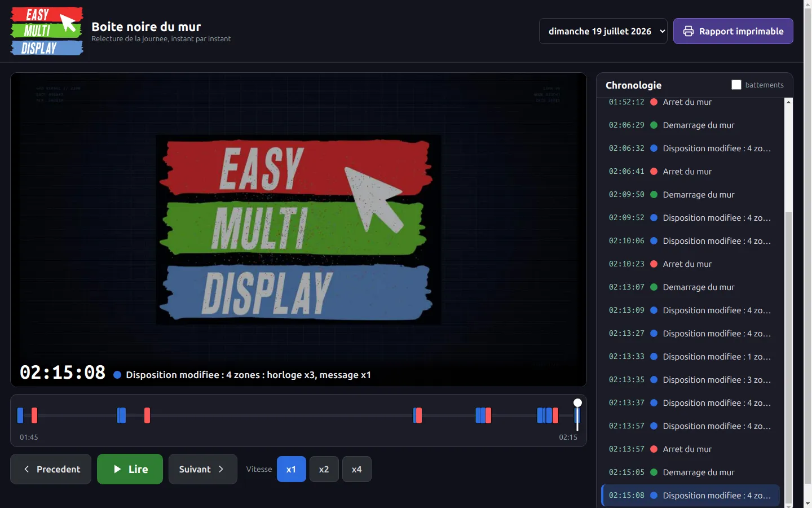Select the 02:13:27 Disposition modifiee event

(x=690, y=334)
